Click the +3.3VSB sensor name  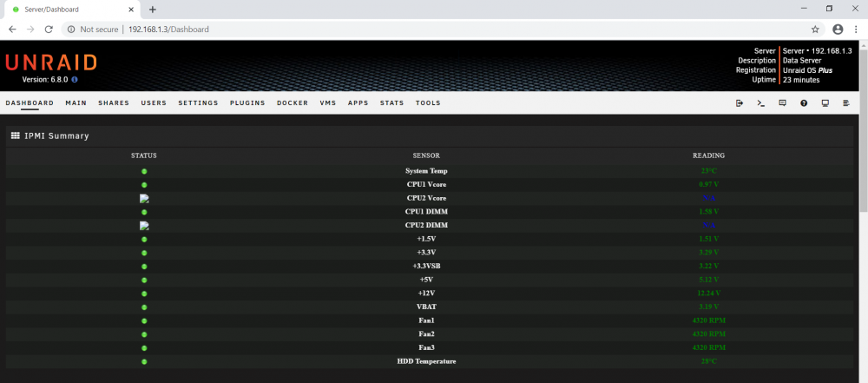click(x=426, y=266)
